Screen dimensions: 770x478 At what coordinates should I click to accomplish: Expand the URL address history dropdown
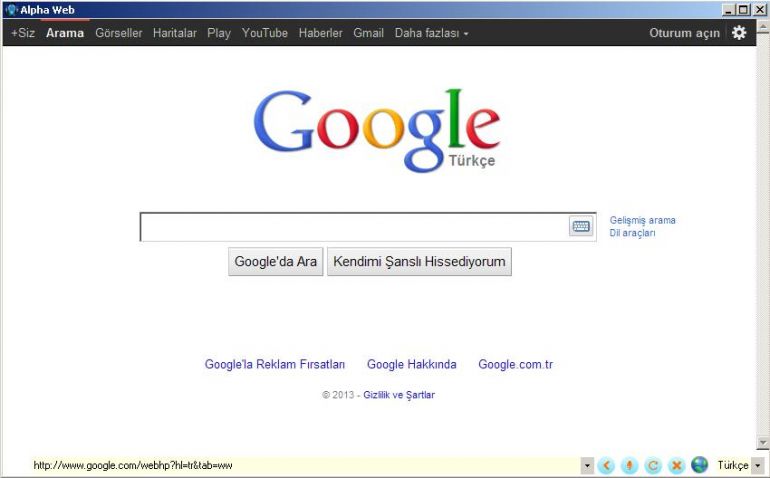pos(587,465)
